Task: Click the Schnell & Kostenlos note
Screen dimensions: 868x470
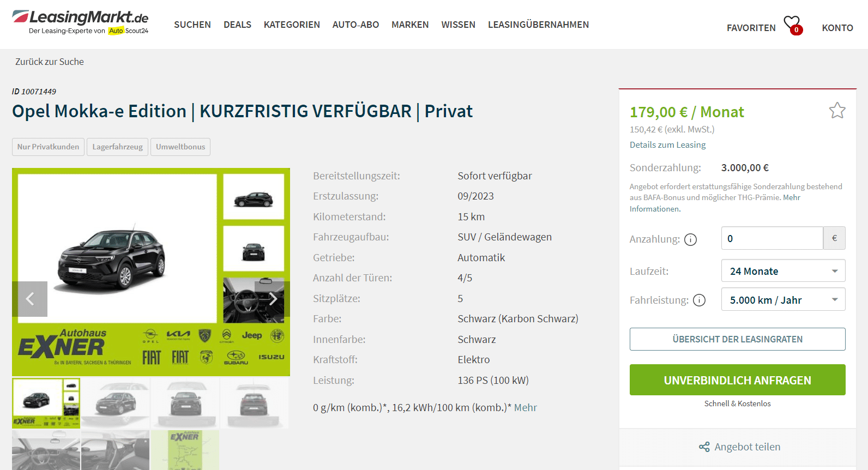Action: pyautogui.click(x=737, y=403)
